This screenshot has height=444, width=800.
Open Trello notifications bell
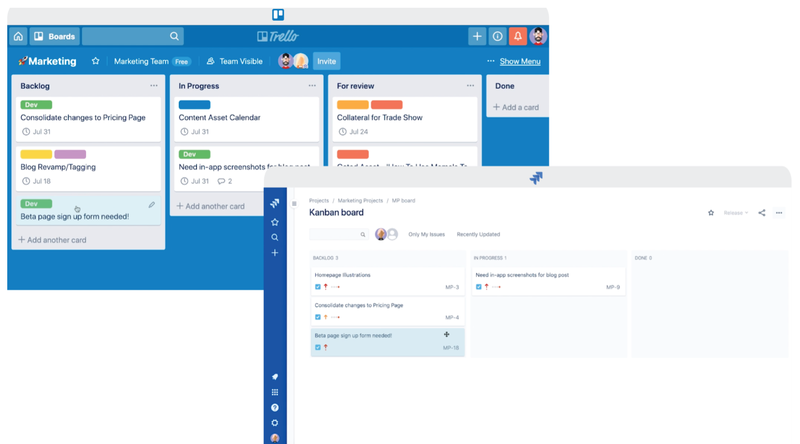pos(518,36)
